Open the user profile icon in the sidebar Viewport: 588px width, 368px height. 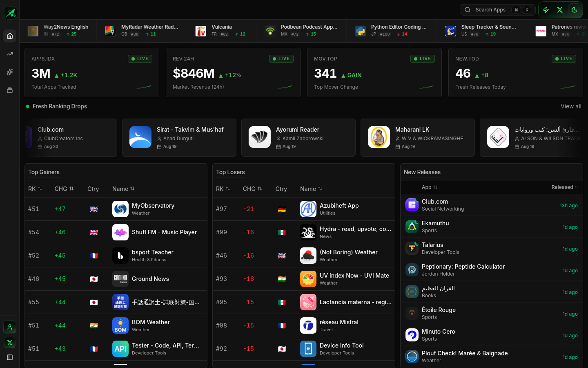pos(10,327)
